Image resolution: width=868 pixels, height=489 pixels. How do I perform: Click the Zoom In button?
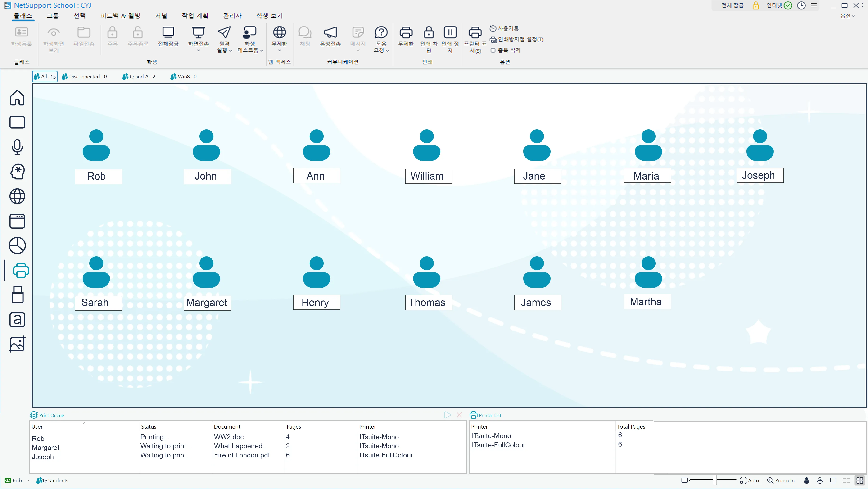click(x=781, y=480)
